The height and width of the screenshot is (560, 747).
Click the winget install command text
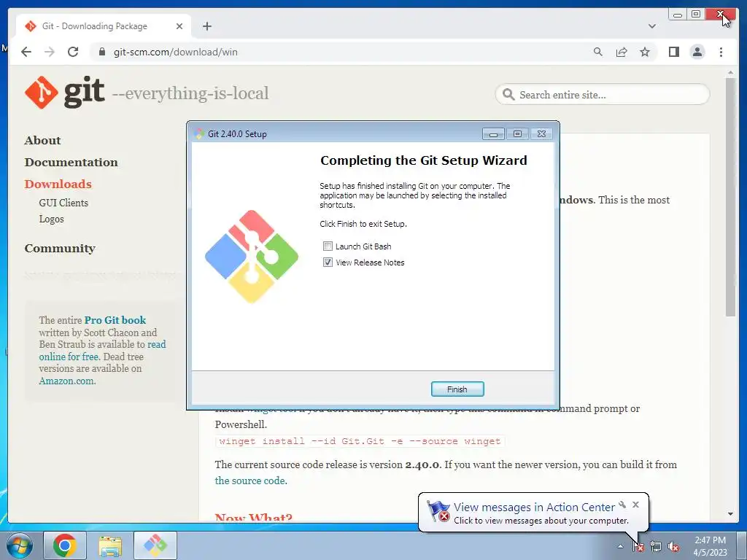pos(360,441)
